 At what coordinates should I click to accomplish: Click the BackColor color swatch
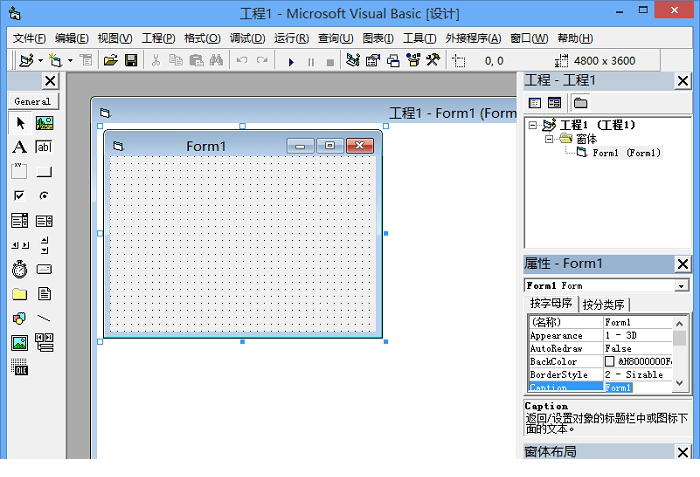pos(609,361)
